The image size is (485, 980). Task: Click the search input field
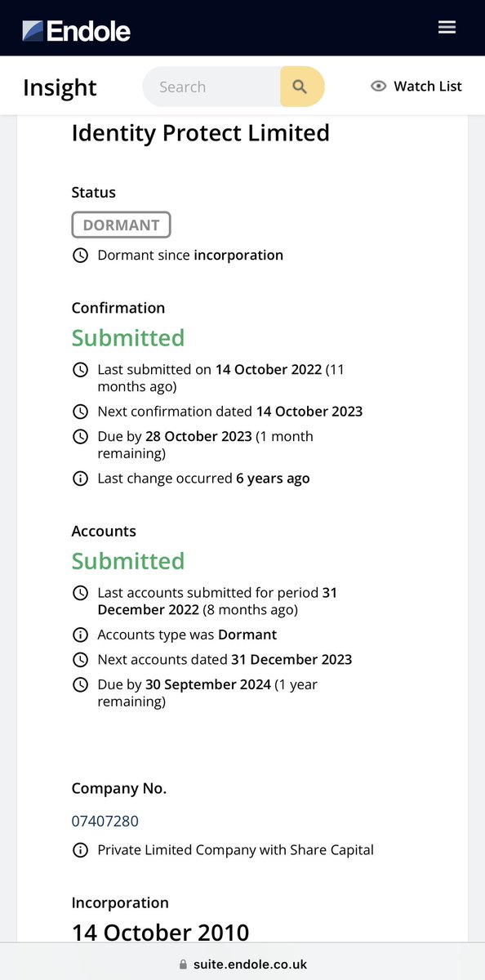211,87
